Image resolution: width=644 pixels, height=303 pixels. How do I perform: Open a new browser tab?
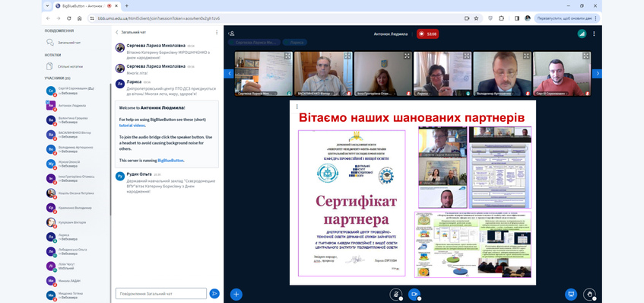point(126,6)
